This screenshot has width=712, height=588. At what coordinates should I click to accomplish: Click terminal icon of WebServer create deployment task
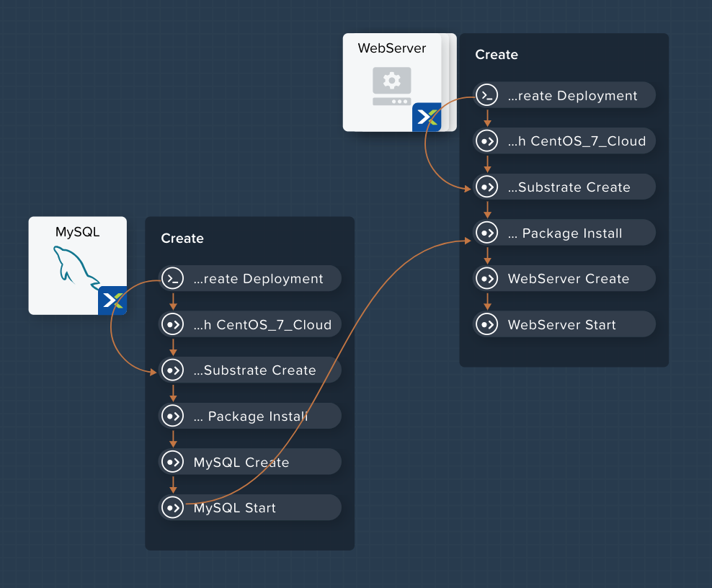point(487,95)
